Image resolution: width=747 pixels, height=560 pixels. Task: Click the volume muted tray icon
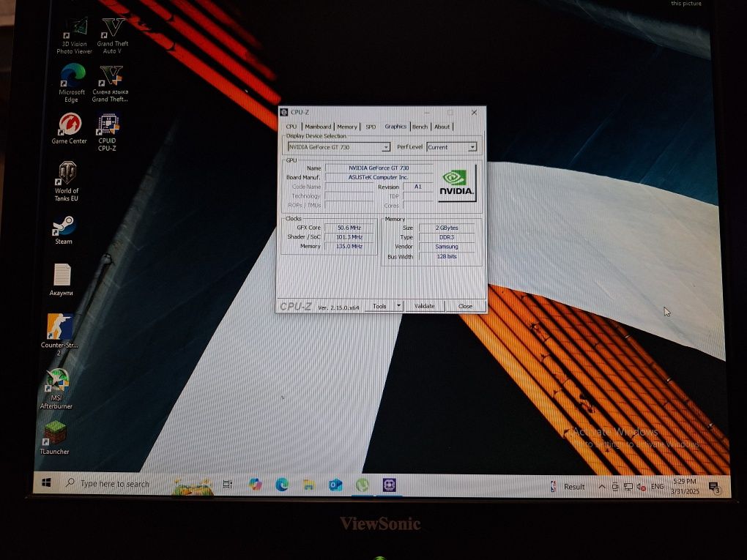(x=642, y=487)
